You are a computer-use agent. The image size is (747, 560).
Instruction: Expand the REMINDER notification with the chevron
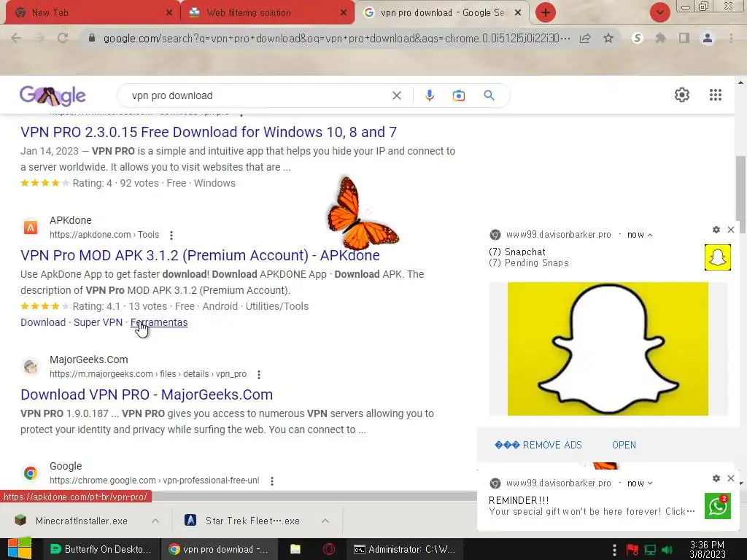(x=650, y=484)
